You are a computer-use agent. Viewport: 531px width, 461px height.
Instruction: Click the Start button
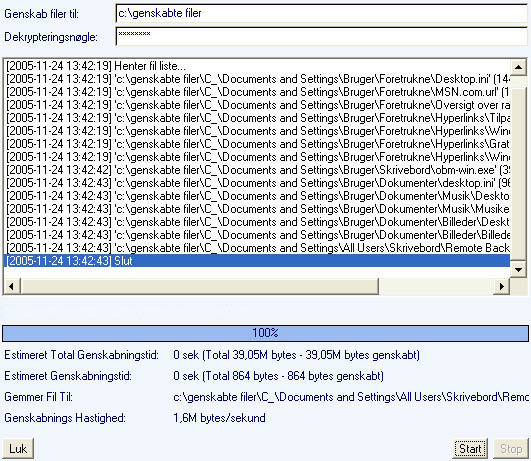click(470, 448)
